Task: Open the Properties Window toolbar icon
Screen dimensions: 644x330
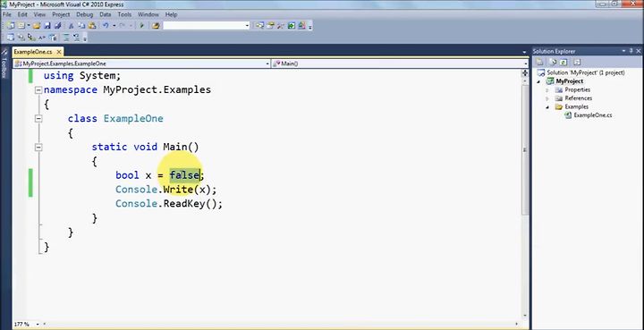Action: 270,25
